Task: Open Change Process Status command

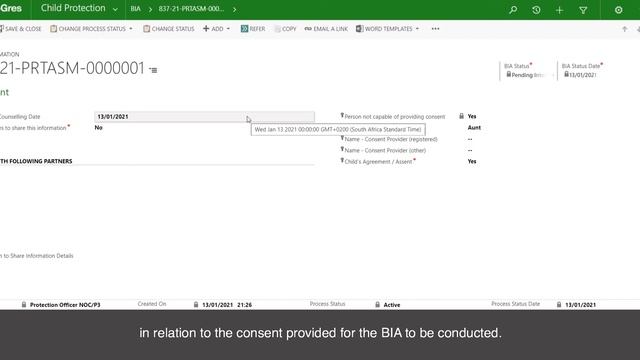Action: pyautogui.click(x=88, y=29)
